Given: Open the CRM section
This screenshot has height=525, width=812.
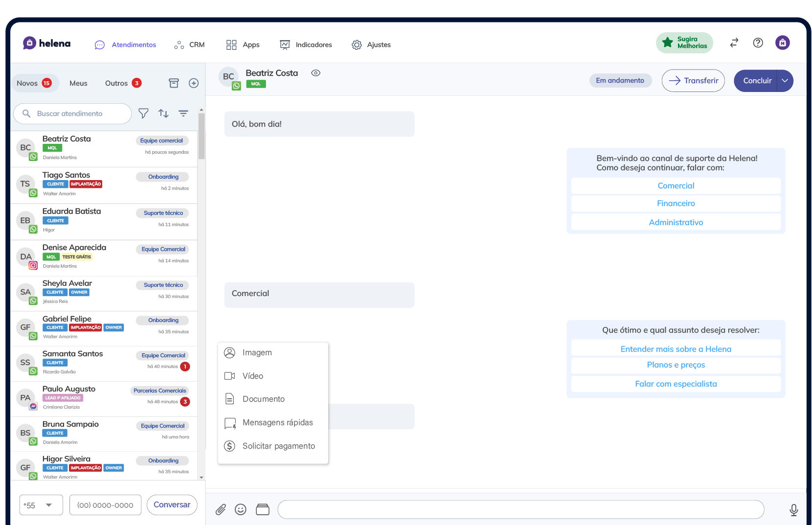Looking at the screenshot, I should [189, 45].
